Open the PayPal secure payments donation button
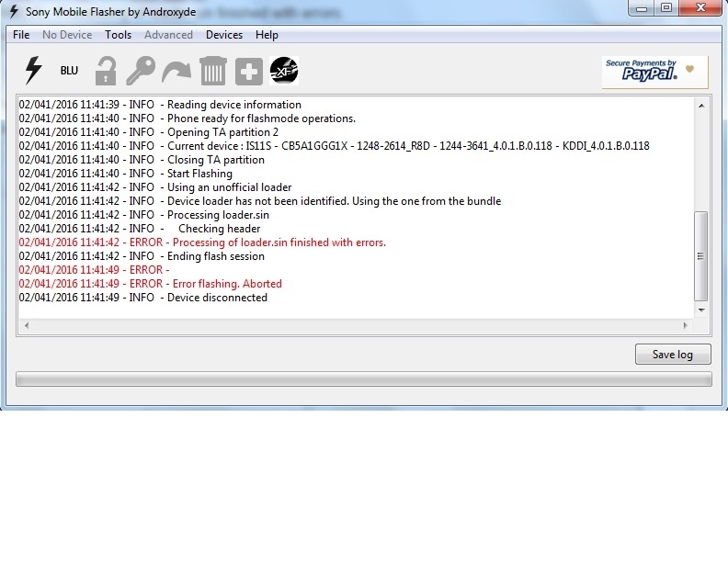The width and height of the screenshot is (728, 564). [x=654, y=72]
